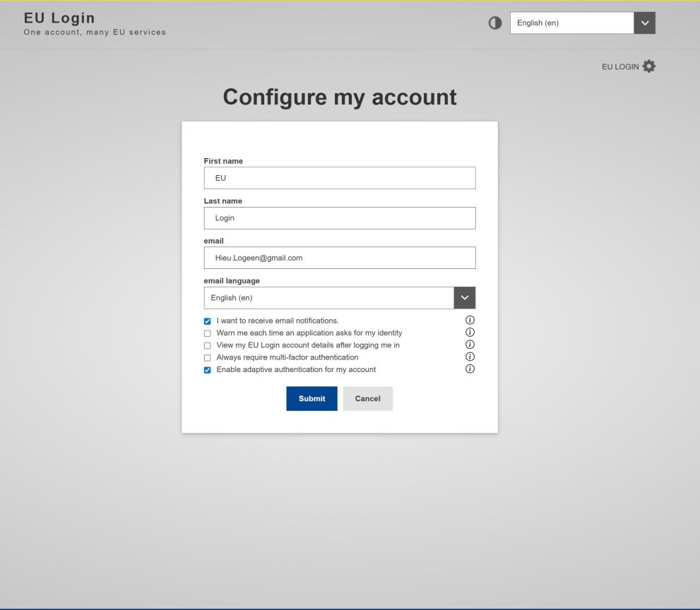Submit the account configuration form
The height and width of the screenshot is (610, 700).
point(312,398)
